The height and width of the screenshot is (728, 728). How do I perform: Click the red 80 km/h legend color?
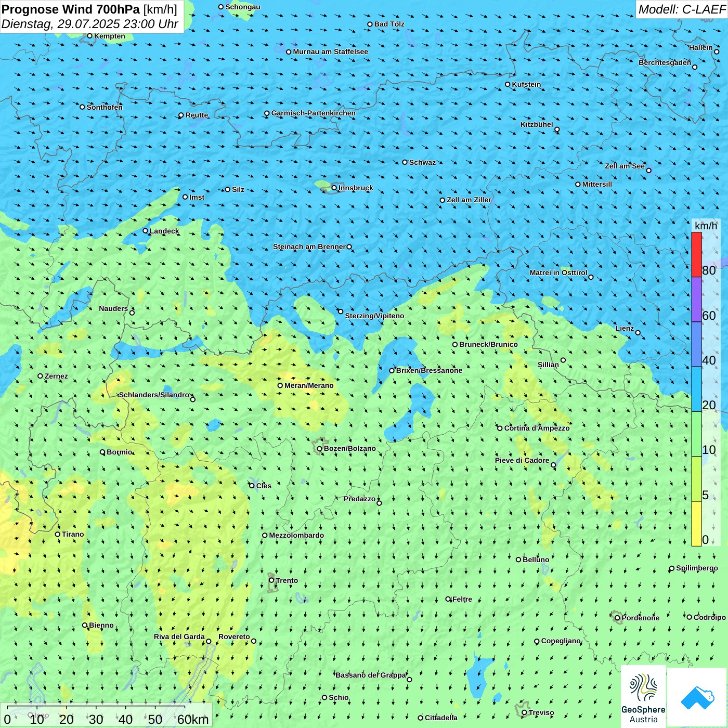pos(696,254)
